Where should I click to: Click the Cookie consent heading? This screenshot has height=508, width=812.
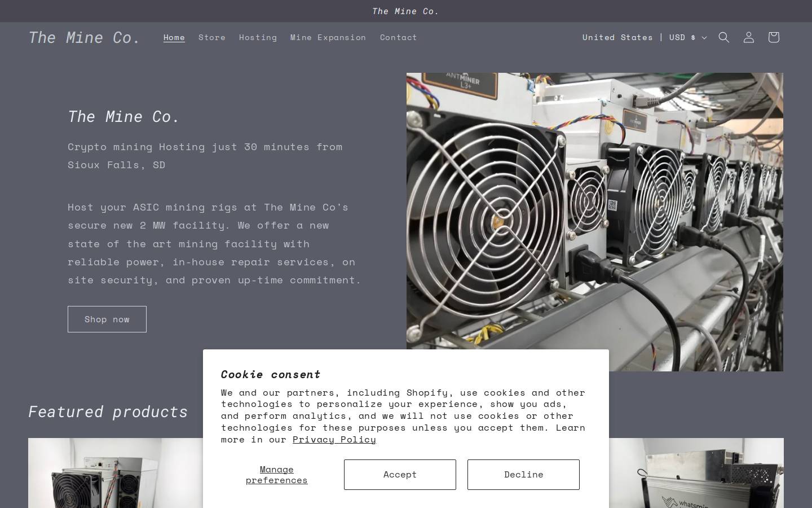coord(271,374)
